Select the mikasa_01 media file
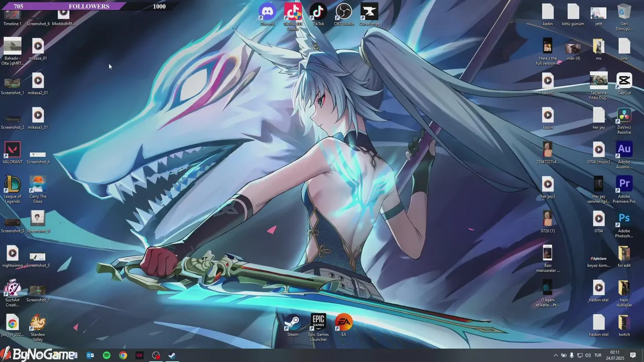Viewport: 644px width, 362px height. (38, 49)
